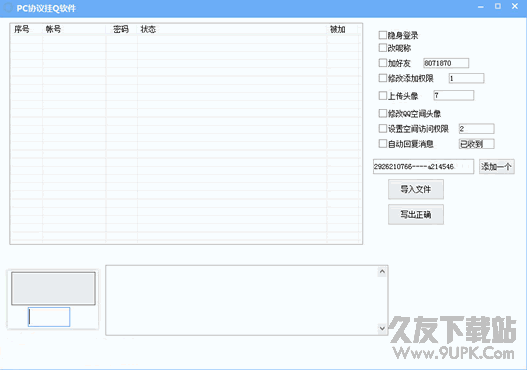Click the account-password input field
This screenshot has height=370, width=527.
[423, 166]
